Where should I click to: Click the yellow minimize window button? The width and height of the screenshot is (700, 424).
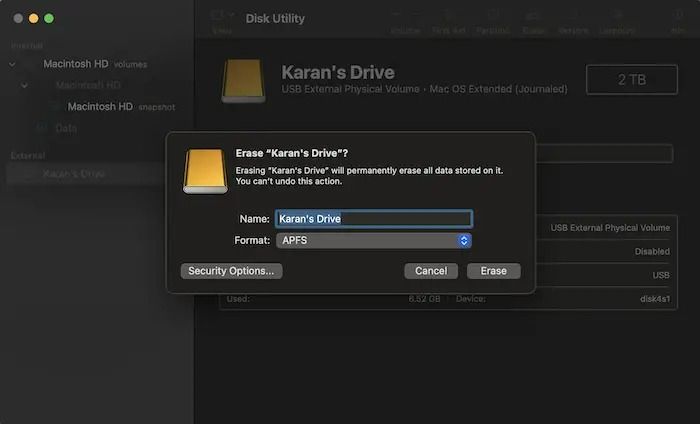[x=33, y=18]
